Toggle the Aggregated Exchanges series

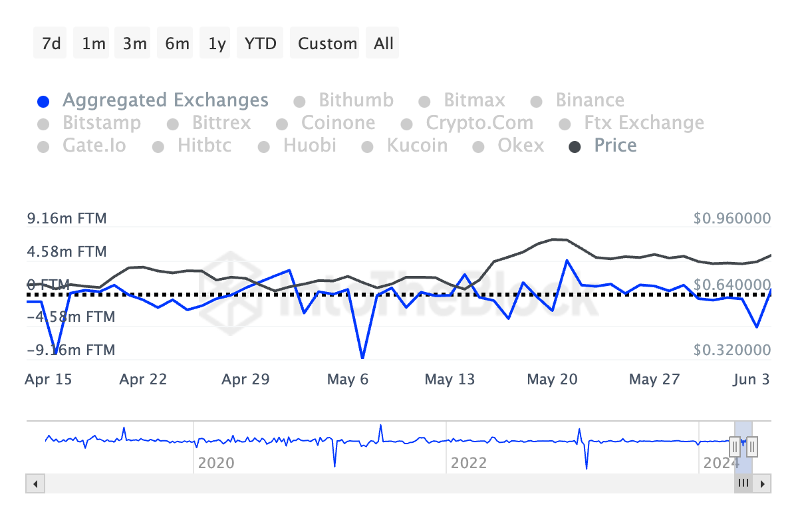165,100
